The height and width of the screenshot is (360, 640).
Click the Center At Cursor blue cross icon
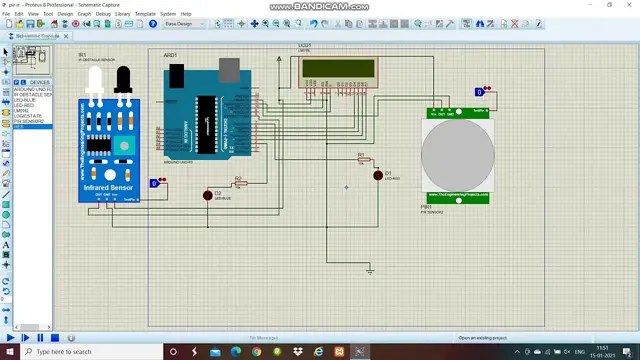254,24
